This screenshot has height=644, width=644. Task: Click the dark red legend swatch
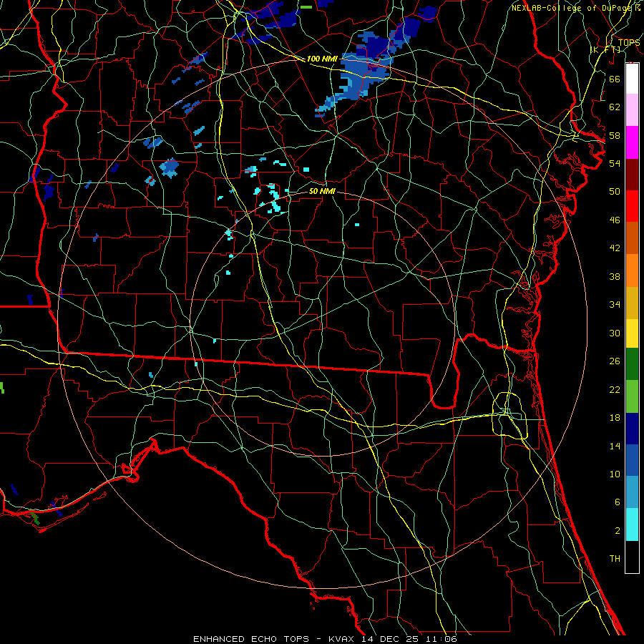coord(632,175)
